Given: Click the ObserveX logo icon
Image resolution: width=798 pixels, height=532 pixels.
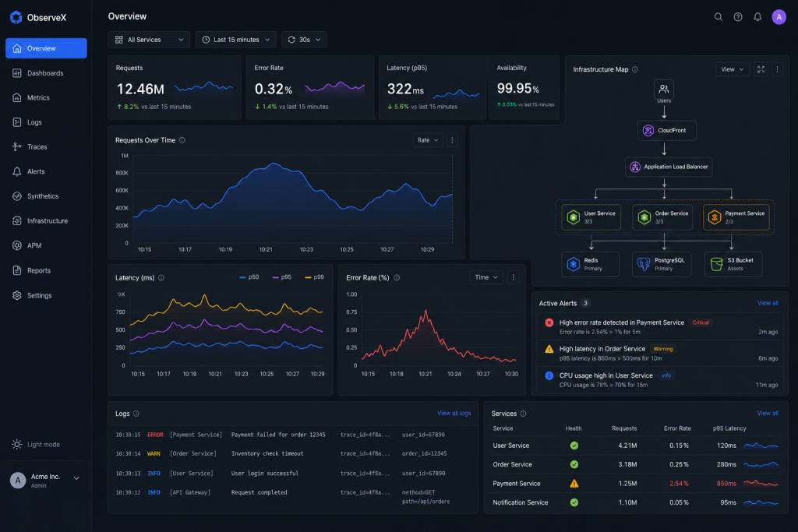Looking at the screenshot, I should [x=16, y=17].
